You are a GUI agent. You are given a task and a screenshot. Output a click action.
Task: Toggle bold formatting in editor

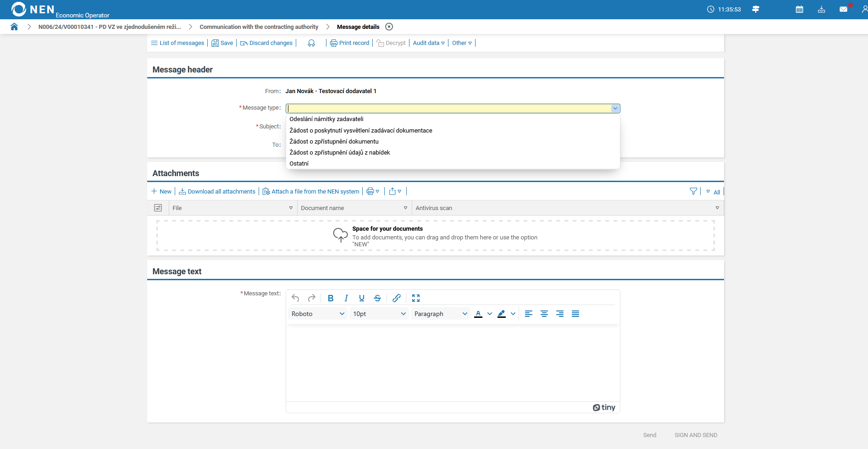331,298
